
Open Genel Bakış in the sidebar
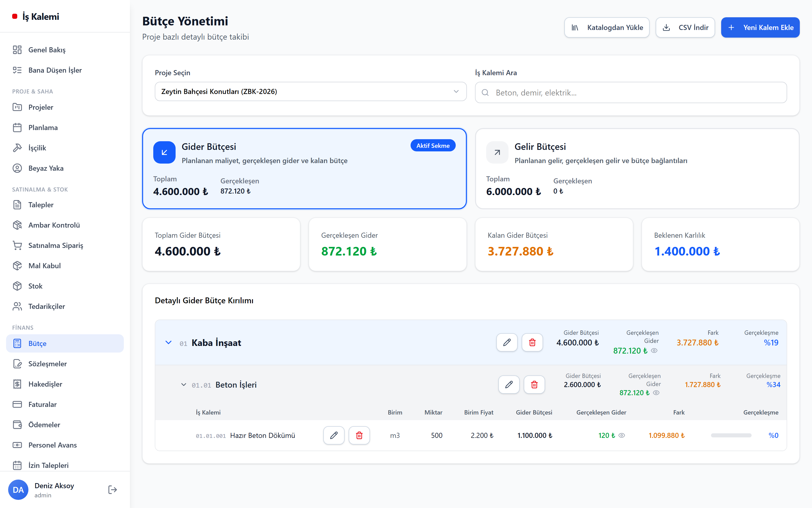click(x=65, y=50)
